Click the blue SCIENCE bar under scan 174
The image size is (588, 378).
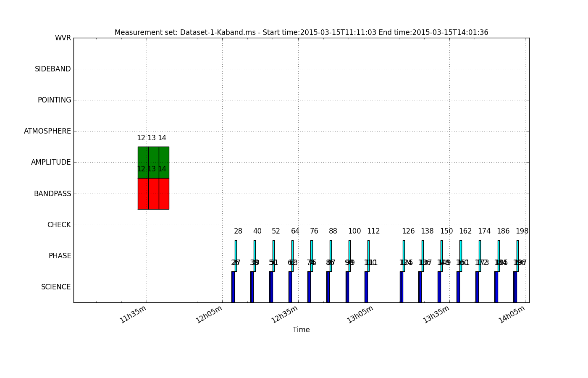click(x=477, y=287)
